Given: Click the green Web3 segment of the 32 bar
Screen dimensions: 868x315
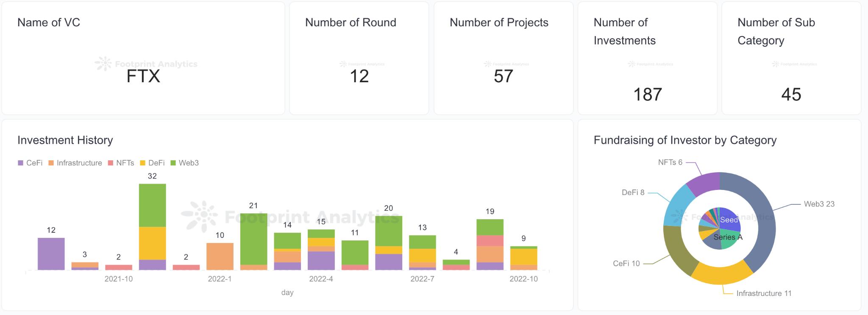Looking at the screenshot, I should click(x=152, y=205).
